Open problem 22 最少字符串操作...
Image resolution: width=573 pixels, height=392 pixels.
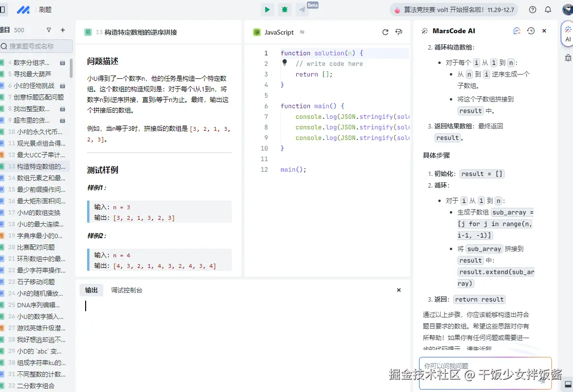click(x=41, y=270)
